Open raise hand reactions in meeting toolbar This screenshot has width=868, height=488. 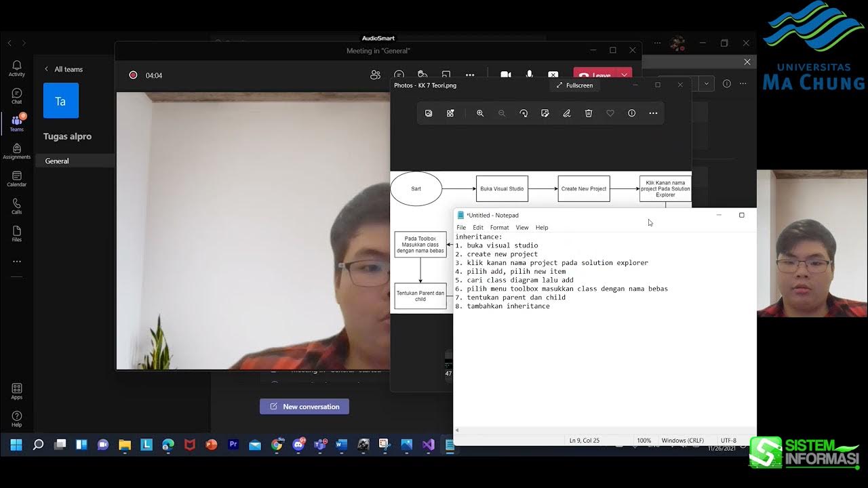pos(422,75)
